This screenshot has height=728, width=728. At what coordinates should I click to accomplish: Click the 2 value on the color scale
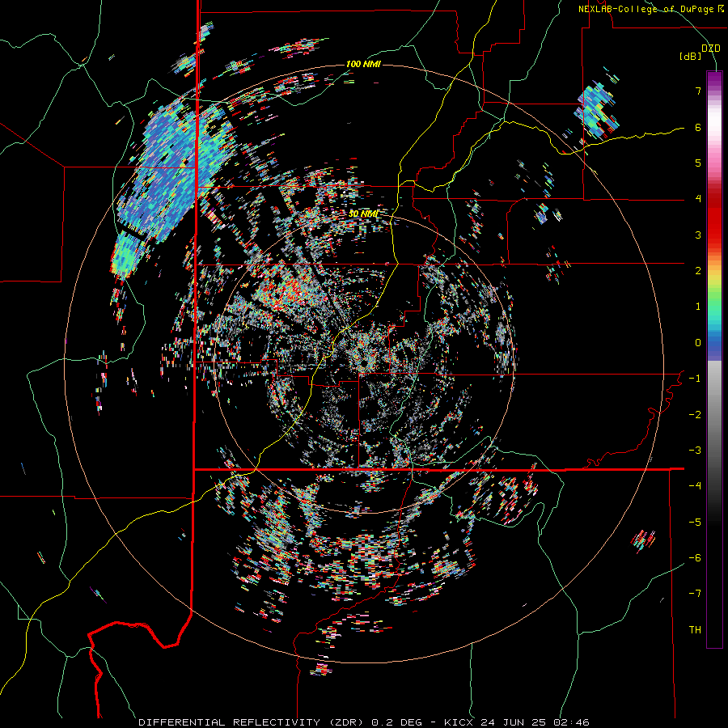(698, 271)
